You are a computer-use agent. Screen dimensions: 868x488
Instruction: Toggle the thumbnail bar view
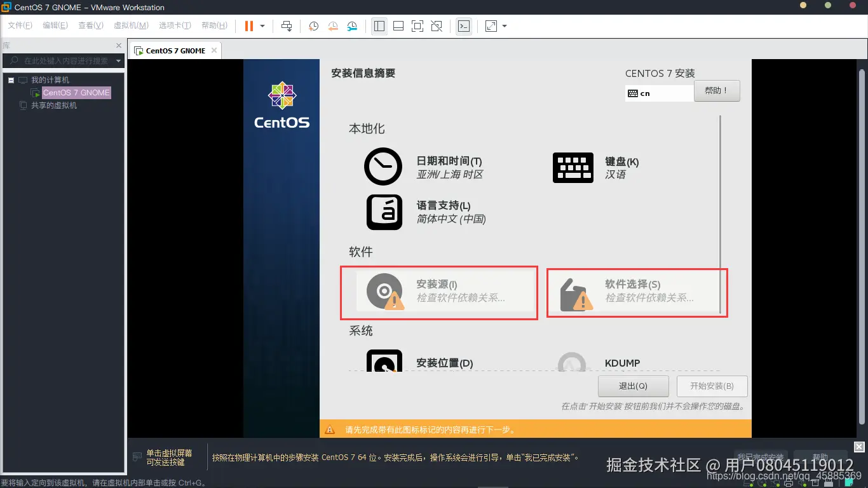pyautogui.click(x=398, y=26)
